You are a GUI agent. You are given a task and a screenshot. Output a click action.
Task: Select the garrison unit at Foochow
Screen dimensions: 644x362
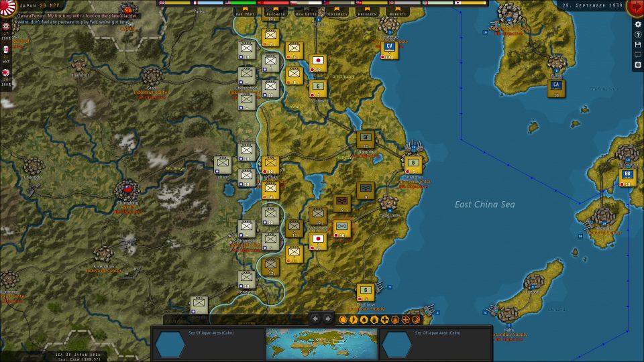tap(366, 292)
